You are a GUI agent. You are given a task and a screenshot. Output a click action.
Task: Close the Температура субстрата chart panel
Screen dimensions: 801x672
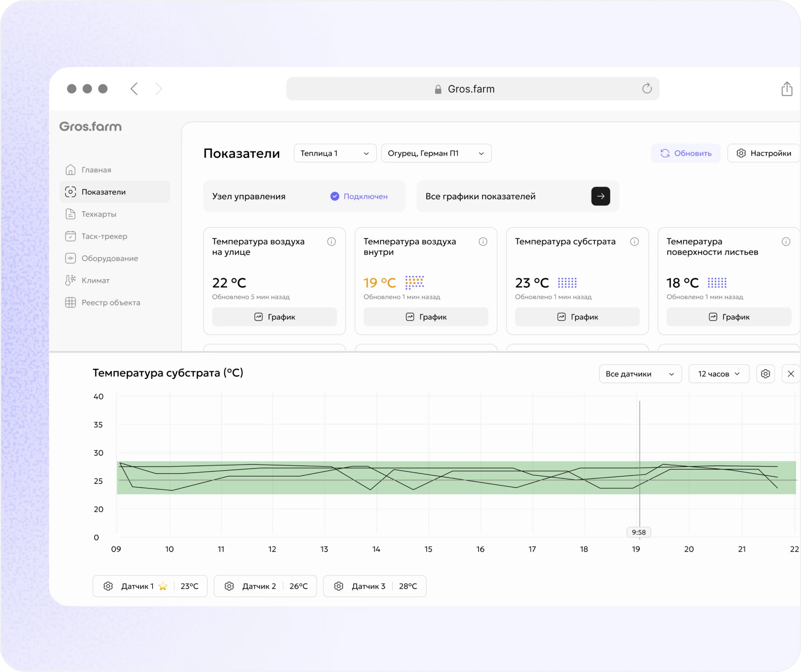tap(791, 374)
